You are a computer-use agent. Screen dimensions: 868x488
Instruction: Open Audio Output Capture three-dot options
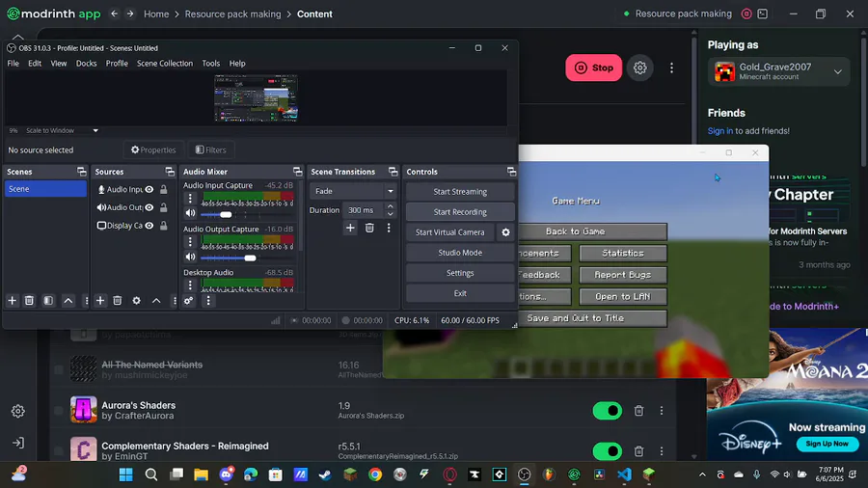tap(190, 241)
